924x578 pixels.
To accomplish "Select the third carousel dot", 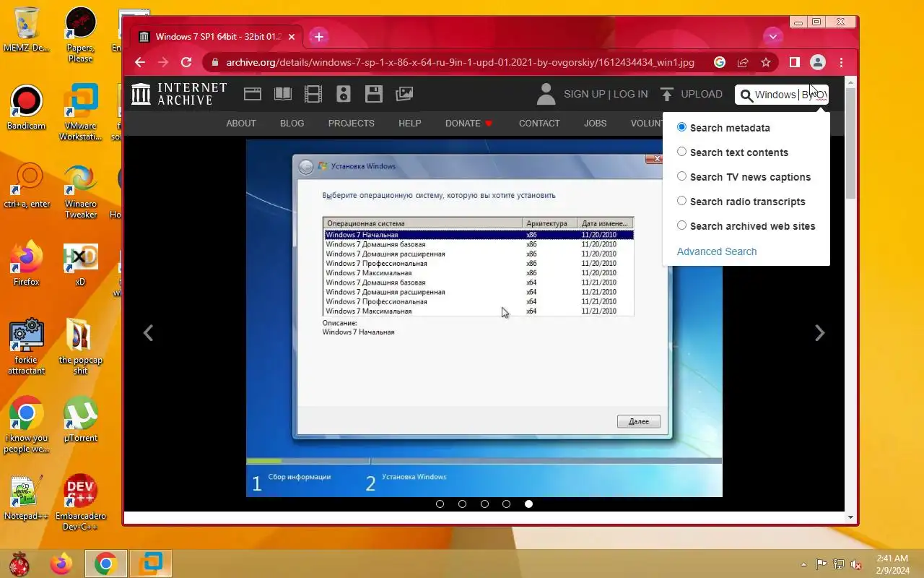I will click(x=484, y=504).
